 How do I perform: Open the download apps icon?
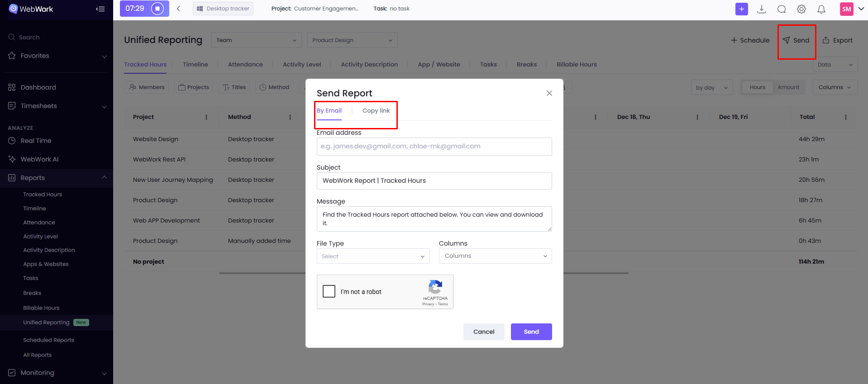point(762,9)
